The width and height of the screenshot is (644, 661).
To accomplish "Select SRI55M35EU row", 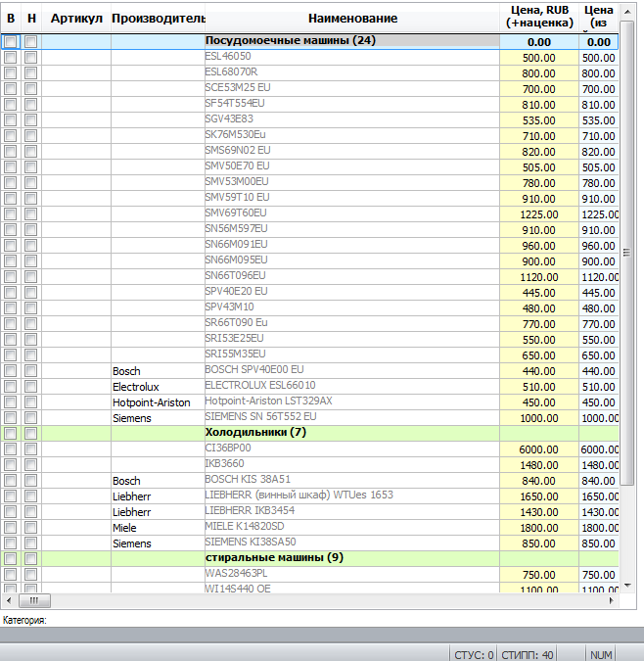I will tap(309, 354).
